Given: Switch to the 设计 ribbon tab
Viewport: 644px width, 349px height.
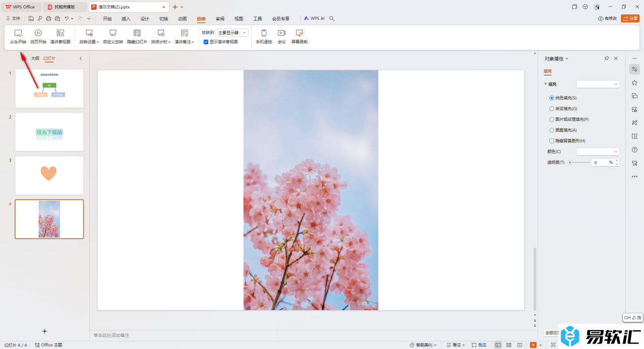Looking at the screenshot, I should pyautogui.click(x=145, y=19).
